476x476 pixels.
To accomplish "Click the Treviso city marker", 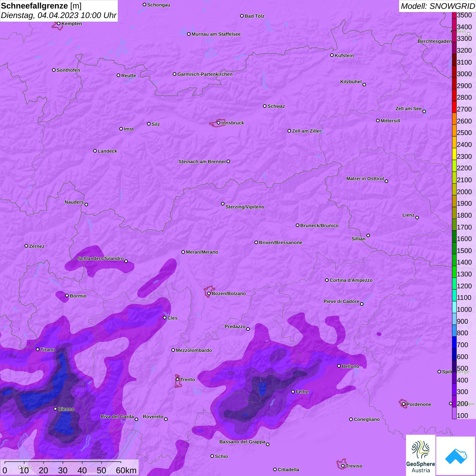I will pos(343,466).
